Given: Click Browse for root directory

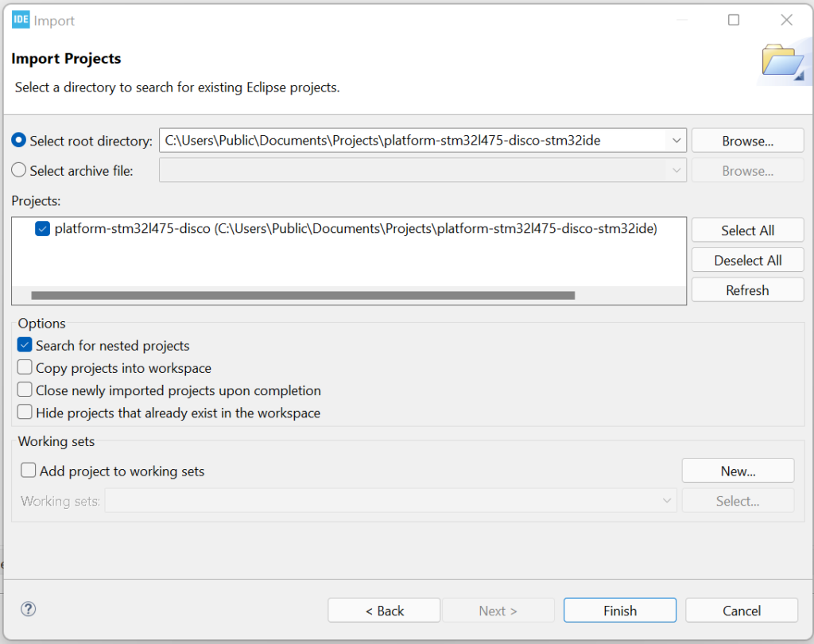Looking at the screenshot, I should pyautogui.click(x=746, y=140).
